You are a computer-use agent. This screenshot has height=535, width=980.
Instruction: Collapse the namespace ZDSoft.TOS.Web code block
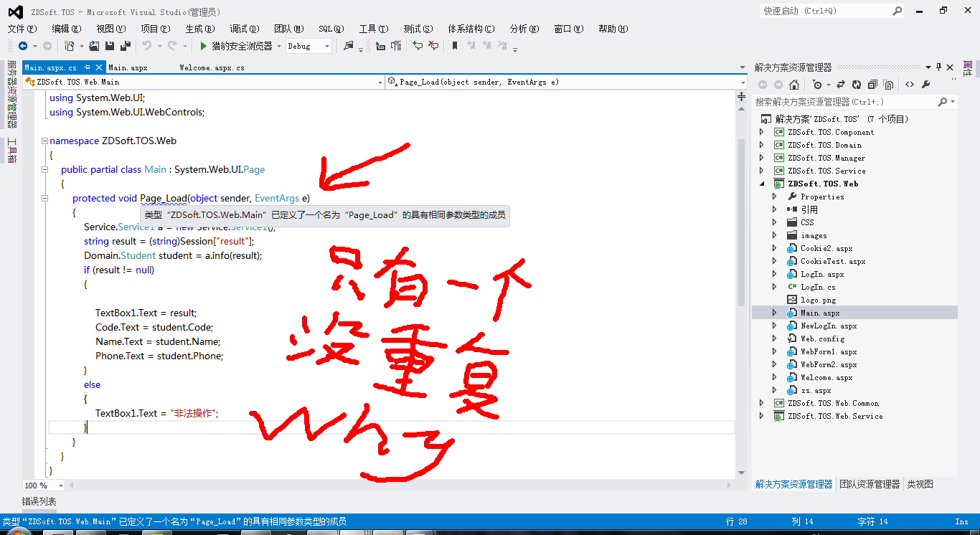(x=44, y=141)
